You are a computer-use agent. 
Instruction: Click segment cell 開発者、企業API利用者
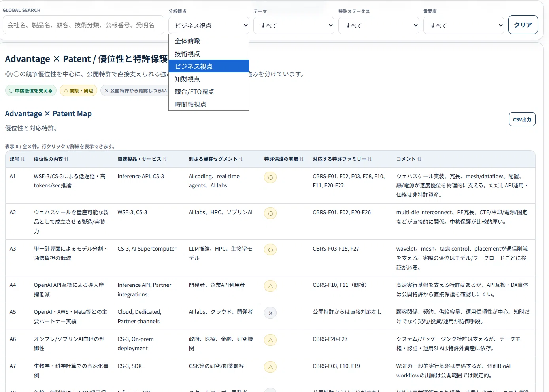[x=217, y=285]
